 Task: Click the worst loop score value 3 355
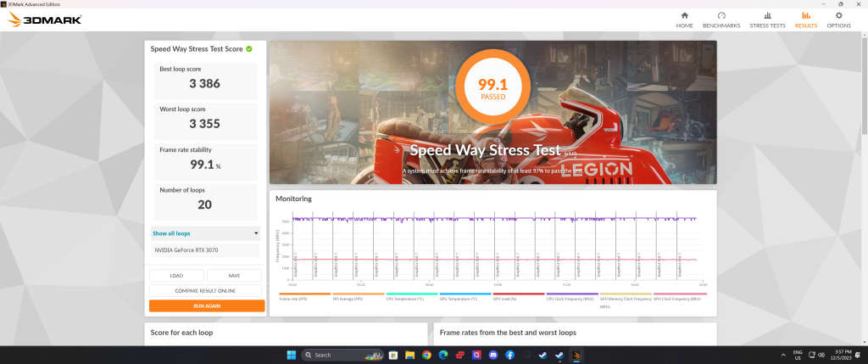[205, 124]
